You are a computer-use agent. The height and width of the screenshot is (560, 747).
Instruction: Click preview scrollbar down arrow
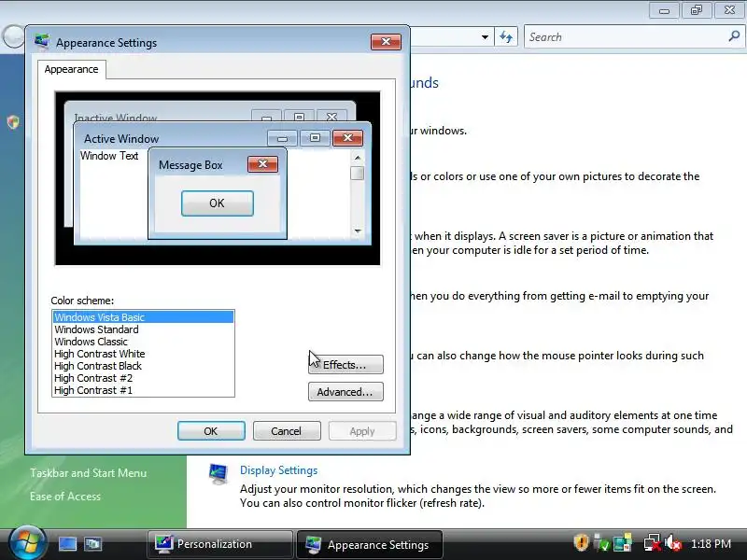point(358,231)
